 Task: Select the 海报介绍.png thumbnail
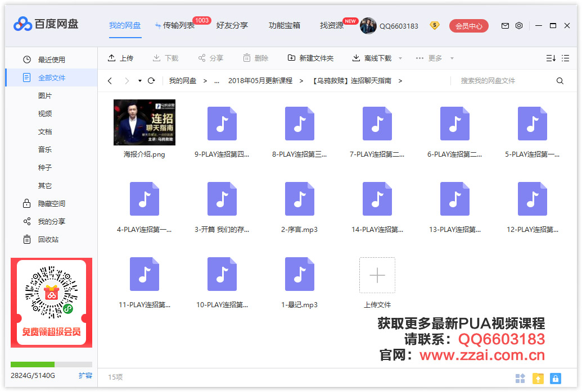pos(145,122)
